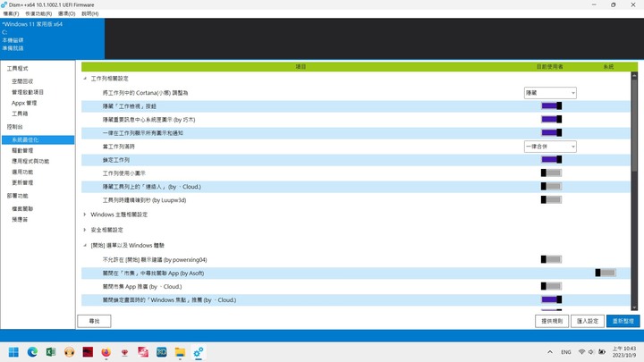This screenshot has height=362, width=644.
Task: Toggle 關閉鎖定畫面時的 Windows 焦點推薦 switch
Action: coord(551,299)
